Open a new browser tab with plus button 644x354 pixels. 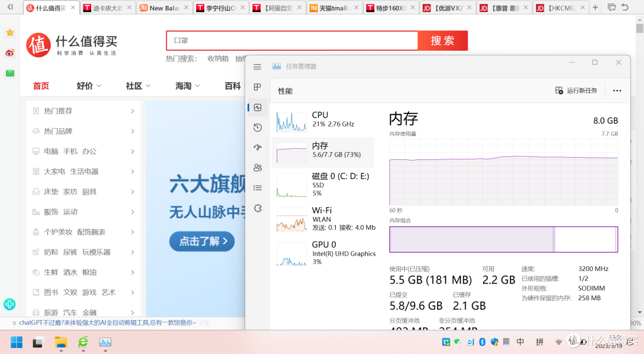595,7
